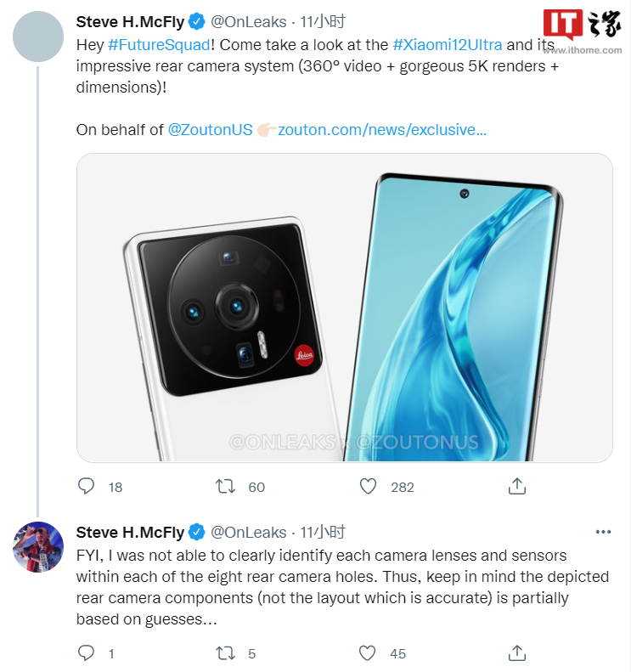
Task: Click the @OnLeaks handle in second tweet
Action: pos(249,532)
